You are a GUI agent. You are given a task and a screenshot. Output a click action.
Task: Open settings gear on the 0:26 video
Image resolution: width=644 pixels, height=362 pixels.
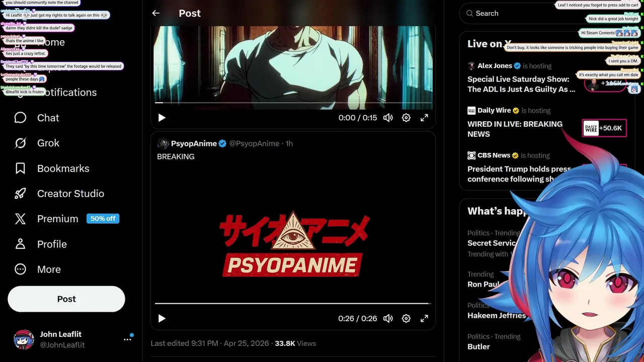click(x=406, y=318)
